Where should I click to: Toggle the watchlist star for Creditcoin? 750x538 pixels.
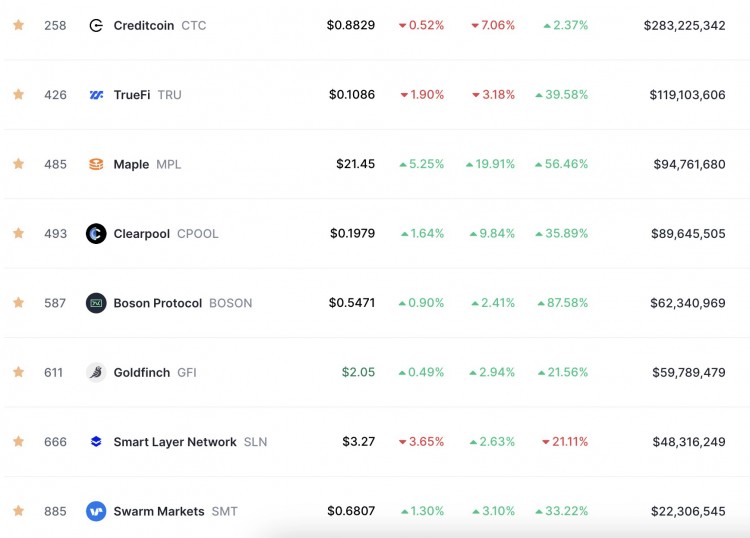(x=18, y=25)
